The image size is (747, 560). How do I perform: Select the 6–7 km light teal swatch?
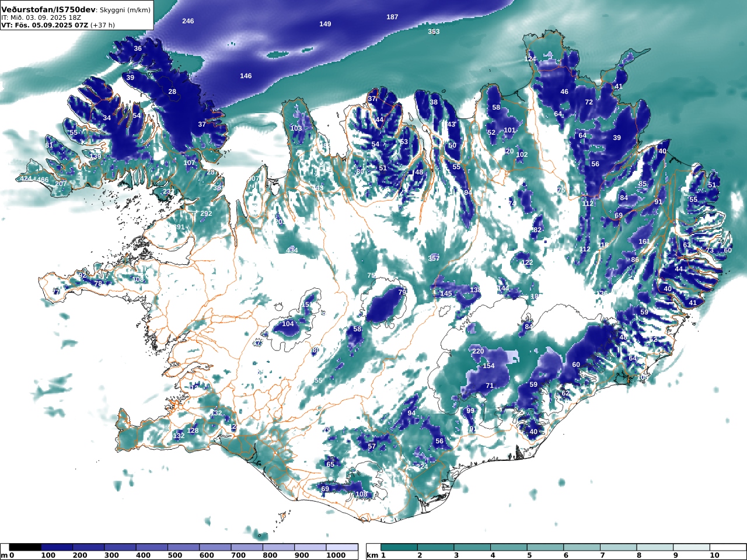pos(582,547)
